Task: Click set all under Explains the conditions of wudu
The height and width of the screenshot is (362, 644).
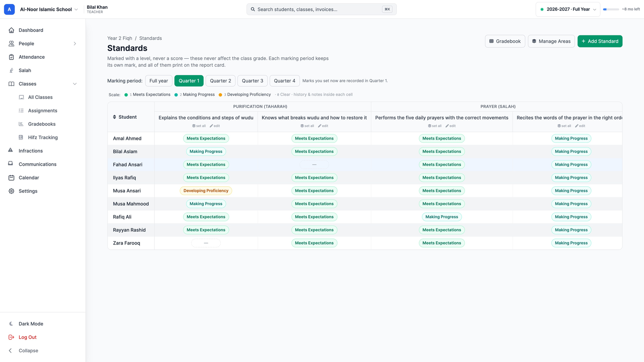Action: coord(199,126)
